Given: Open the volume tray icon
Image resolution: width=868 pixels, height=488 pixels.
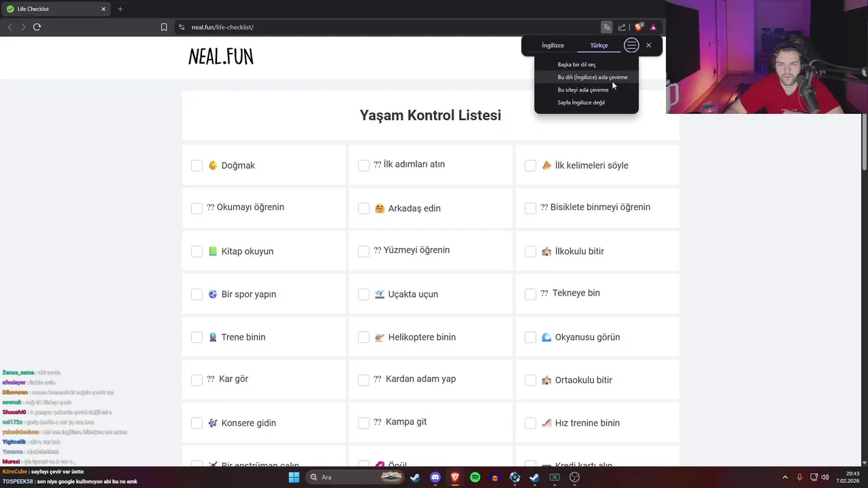Looking at the screenshot, I should coord(825,477).
